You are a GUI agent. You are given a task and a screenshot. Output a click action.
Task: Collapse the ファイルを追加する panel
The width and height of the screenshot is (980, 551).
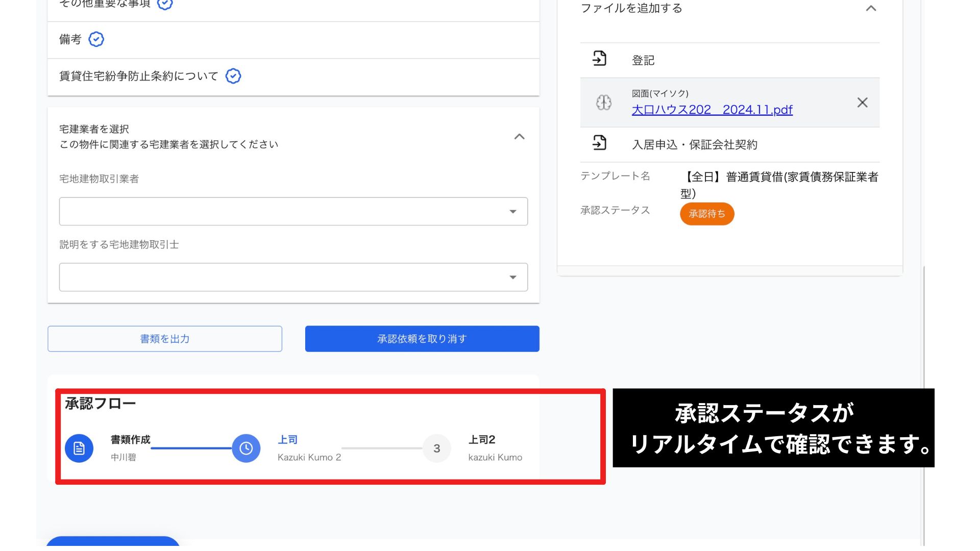click(x=871, y=9)
